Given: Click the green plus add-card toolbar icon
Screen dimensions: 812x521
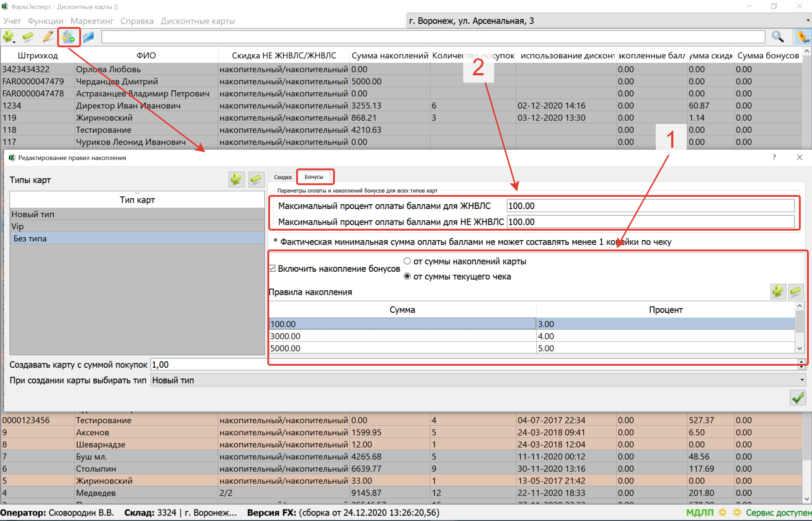Looking at the screenshot, I should [x=8, y=36].
